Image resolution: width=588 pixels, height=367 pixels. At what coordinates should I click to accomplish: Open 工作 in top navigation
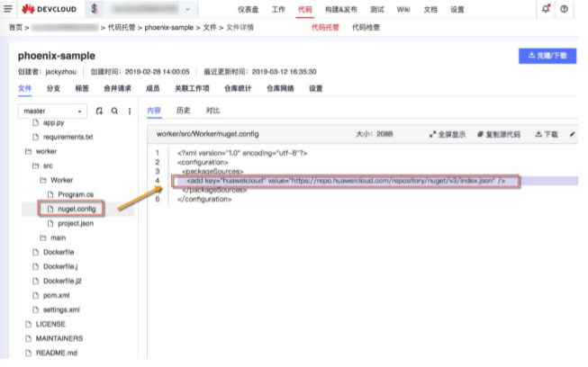pyautogui.click(x=278, y=9)
